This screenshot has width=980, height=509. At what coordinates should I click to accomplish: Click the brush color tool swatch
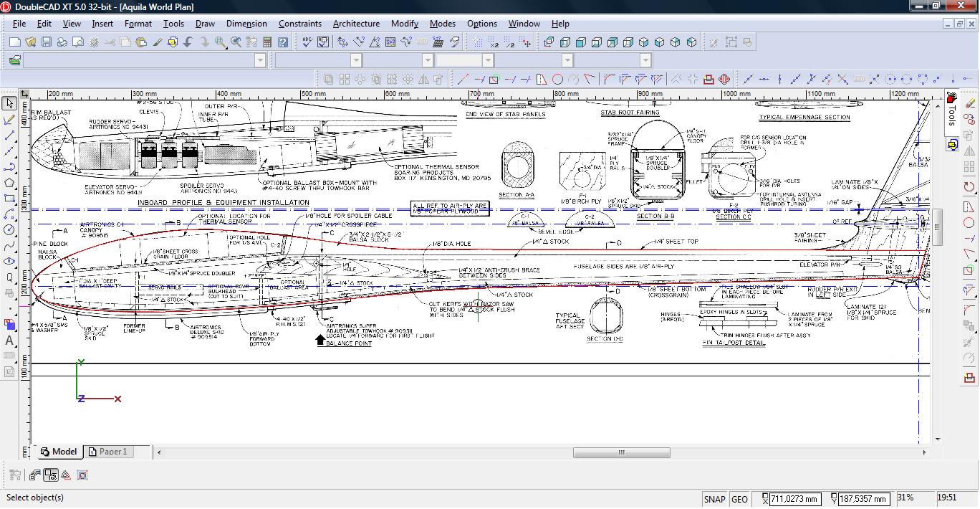tap(9, 325)
